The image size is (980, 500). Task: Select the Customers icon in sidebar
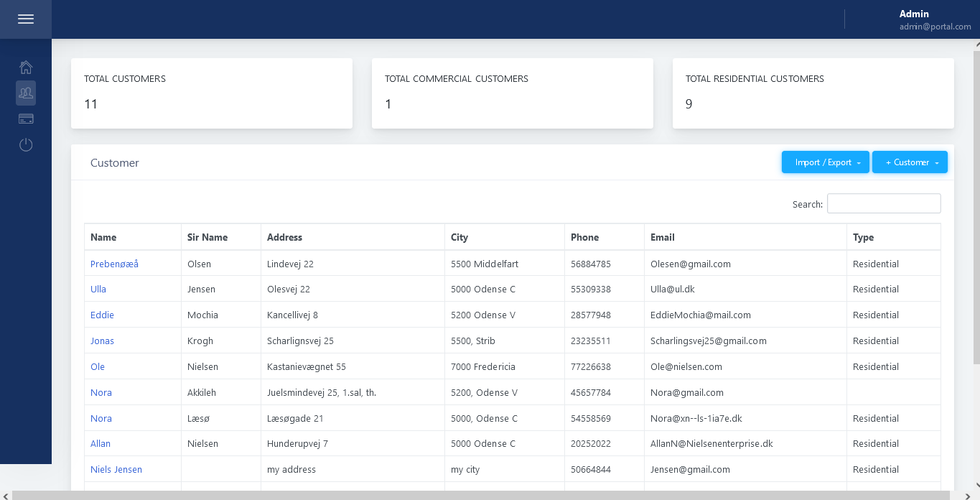click(26, 93)
